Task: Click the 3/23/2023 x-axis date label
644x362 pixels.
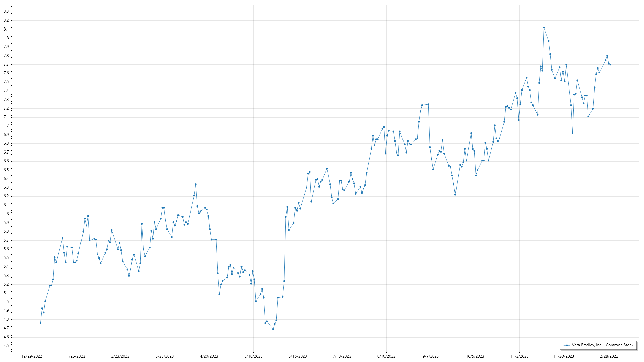Action: pos(165,356)
